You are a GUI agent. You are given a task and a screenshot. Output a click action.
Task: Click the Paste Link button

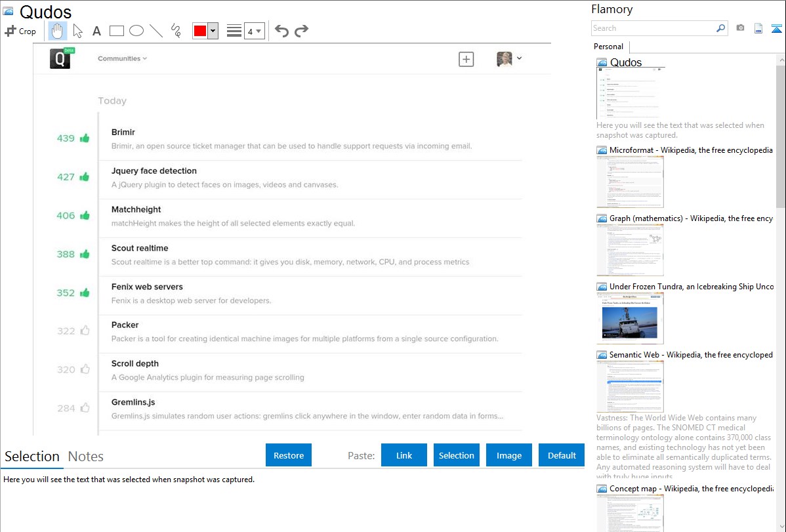(404, 455)
